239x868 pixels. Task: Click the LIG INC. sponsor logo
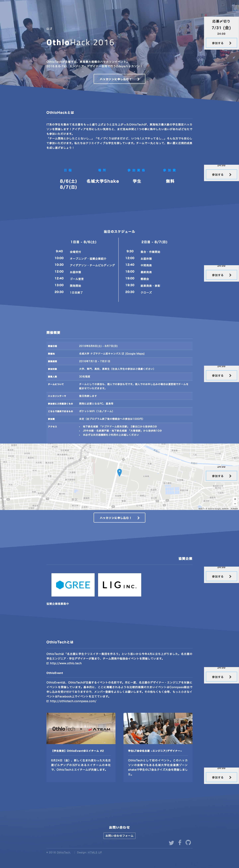(119, 585)
